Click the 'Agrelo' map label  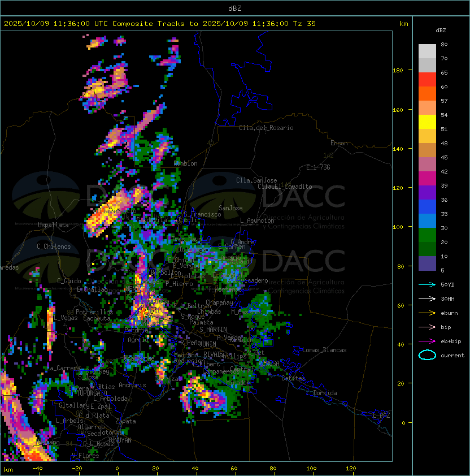138,340
